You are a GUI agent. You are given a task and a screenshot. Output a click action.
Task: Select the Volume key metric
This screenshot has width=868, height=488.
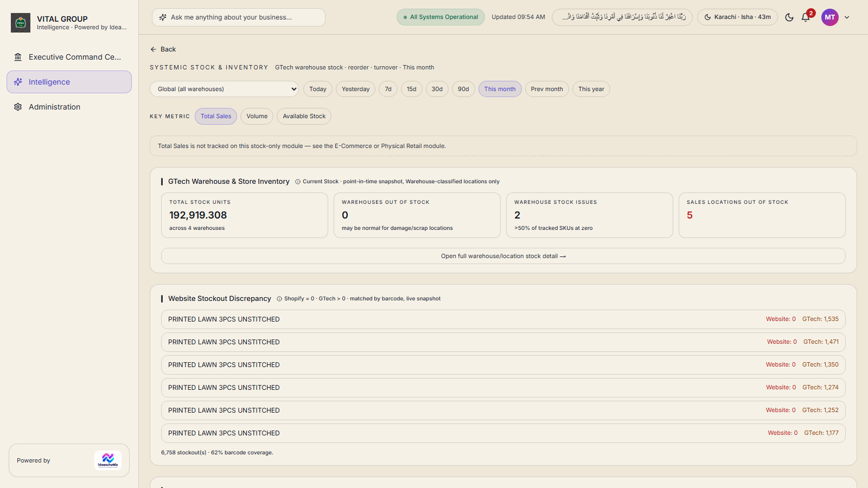(x=257, y=116)
